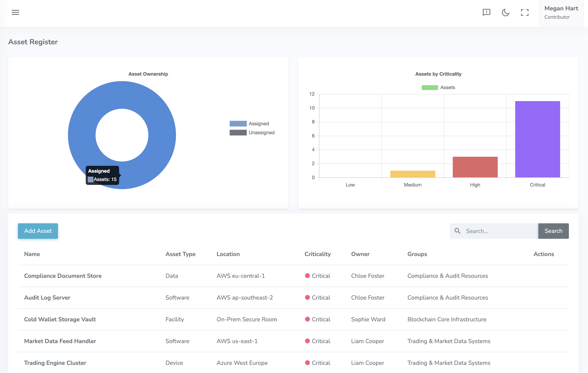
Task: Click the Add Asset button
Action: [x=38, y=231]
